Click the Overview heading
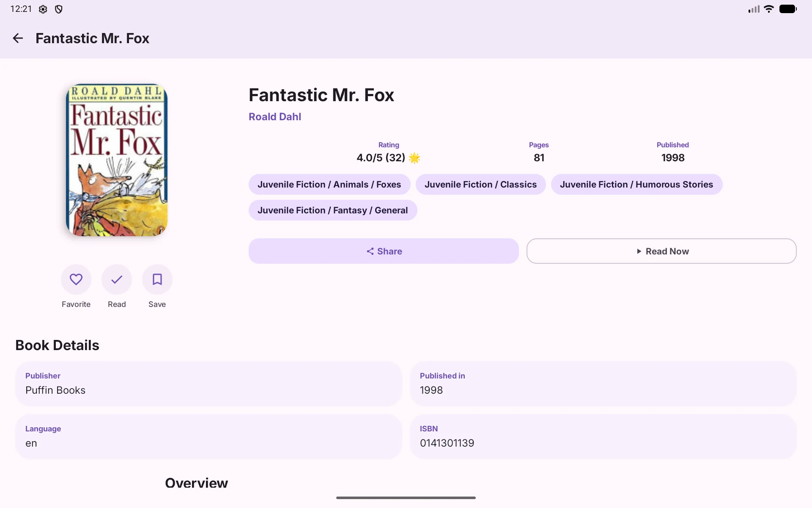Image resolution: width=812 pixels, height=508 pixels. tap(197, 483)
